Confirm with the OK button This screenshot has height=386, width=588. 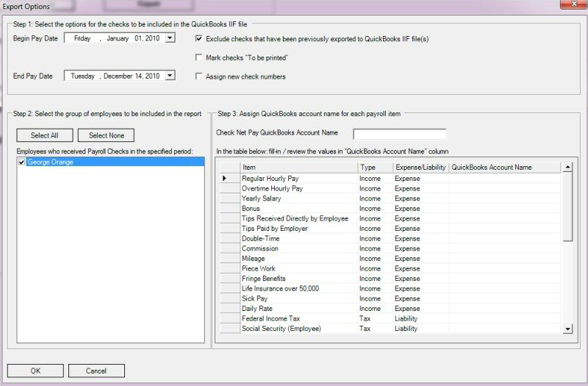(35, 371)
